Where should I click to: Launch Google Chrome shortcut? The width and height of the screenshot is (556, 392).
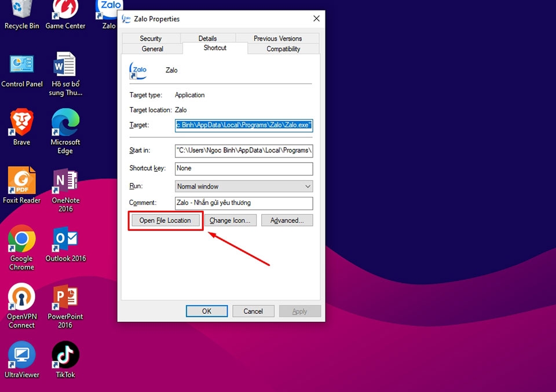(x=21, y=248)
